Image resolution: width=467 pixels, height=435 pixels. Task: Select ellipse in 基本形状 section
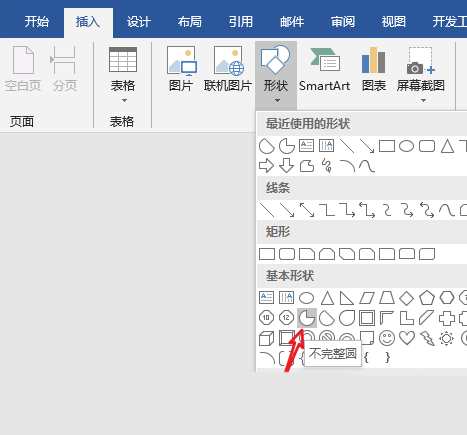coord(307,298)
